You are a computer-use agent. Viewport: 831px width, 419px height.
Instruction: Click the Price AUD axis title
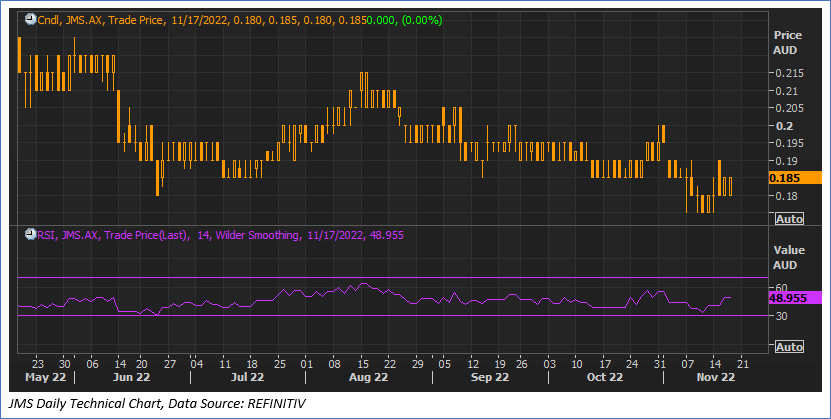click(787, 43)
